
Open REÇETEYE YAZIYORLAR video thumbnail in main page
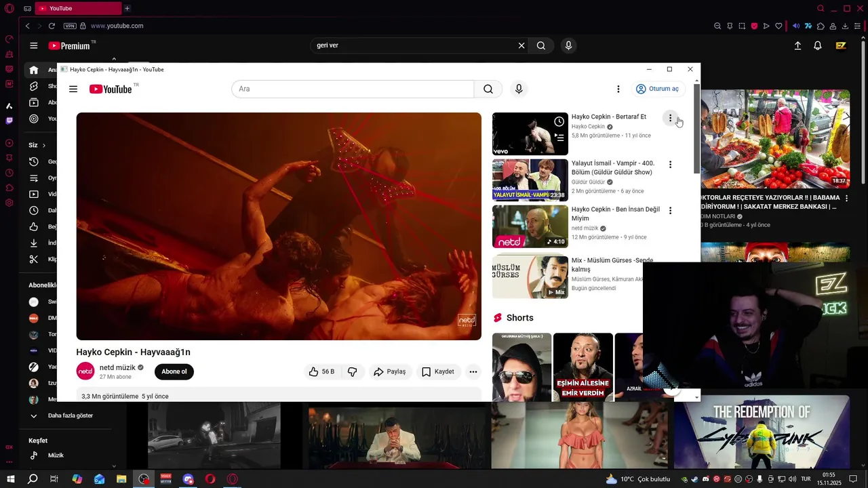(x=774, y=139)
